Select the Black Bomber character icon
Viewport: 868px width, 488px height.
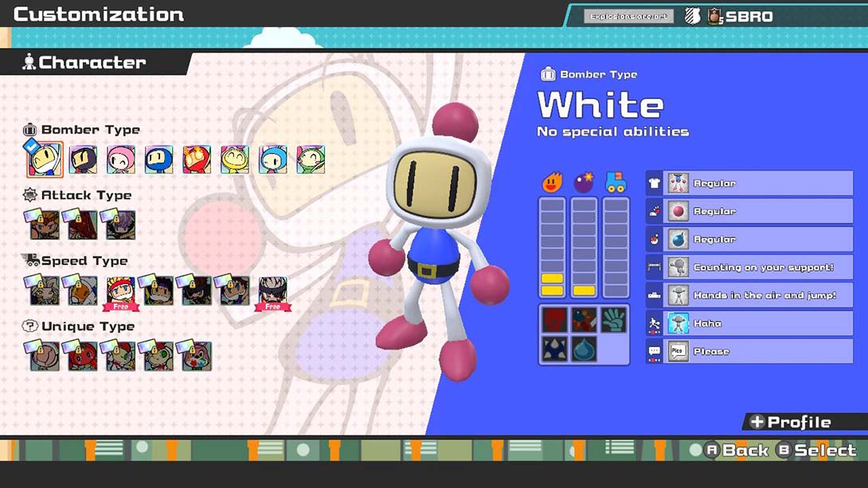tap(84, 159)
